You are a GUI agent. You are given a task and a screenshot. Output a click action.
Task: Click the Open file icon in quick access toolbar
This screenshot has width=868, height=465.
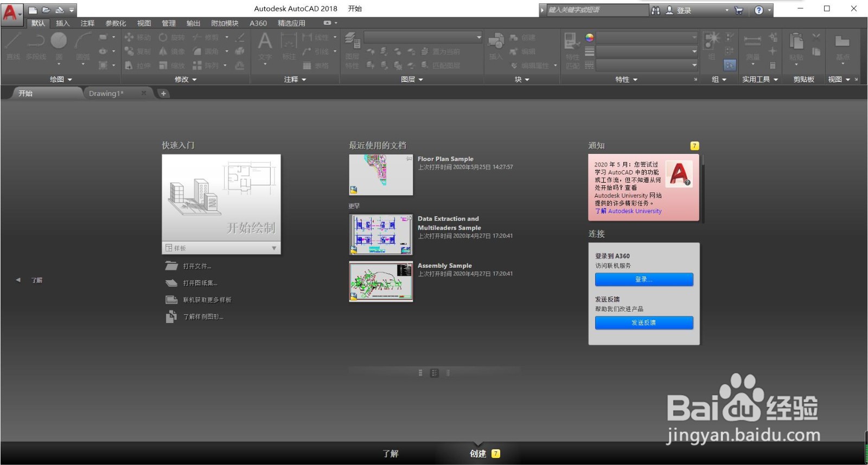pyautogui.click(x=46, y=10)
